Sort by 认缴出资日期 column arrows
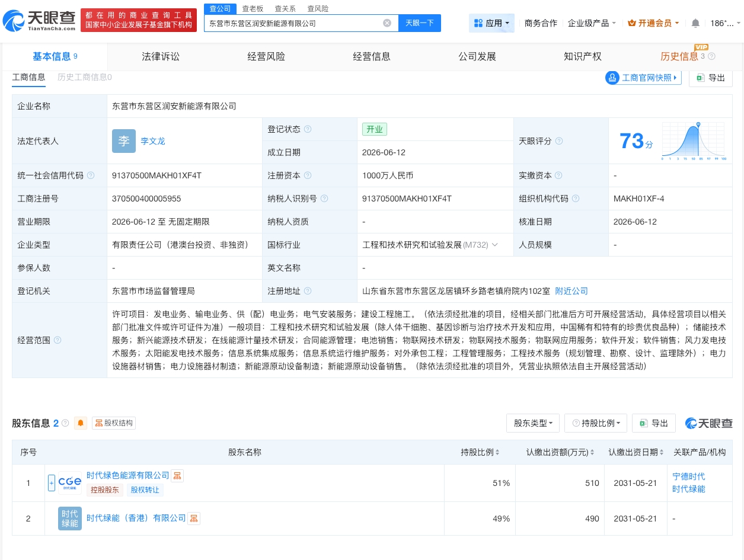Viewport: 744px width, 560px height. (x=662, y=452)
